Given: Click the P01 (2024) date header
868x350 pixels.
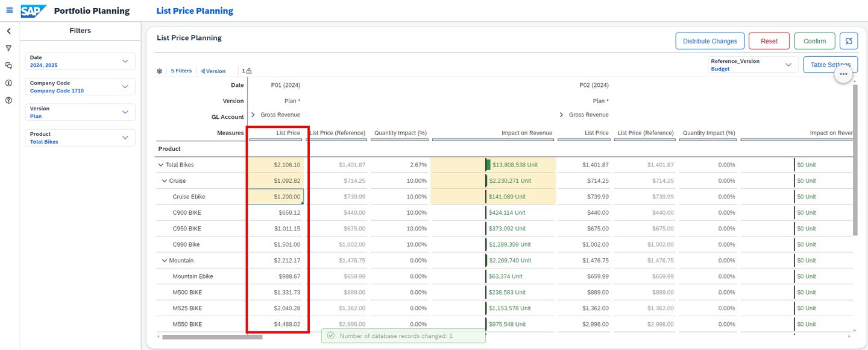Looking at the screenshot, I should tap(285, 85).
